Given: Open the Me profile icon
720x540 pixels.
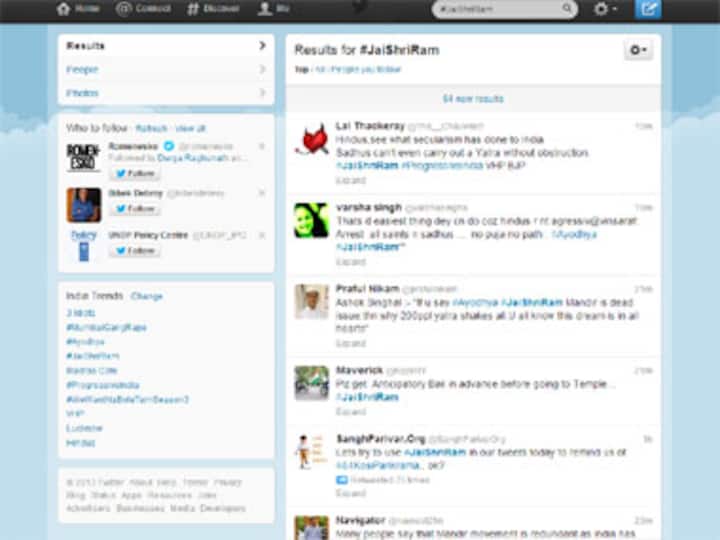Looking at the screenshot, I should pyautogui.click(x=265, y=9).
